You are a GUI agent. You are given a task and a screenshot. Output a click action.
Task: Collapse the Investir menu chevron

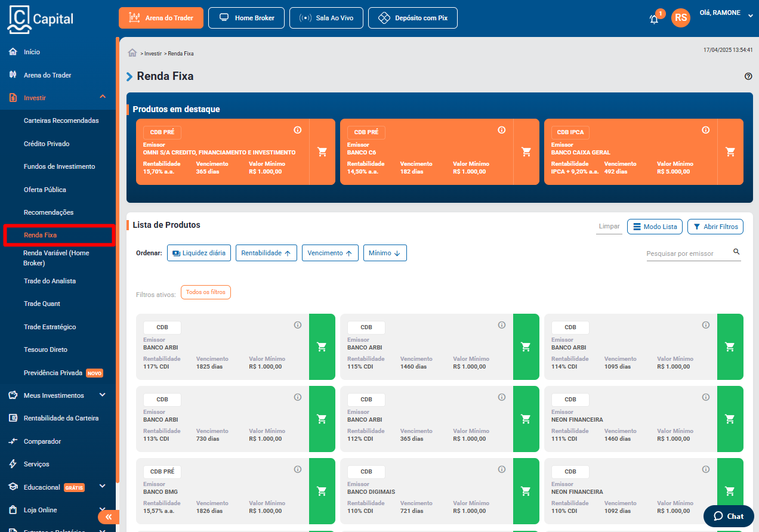pos(103,97)
